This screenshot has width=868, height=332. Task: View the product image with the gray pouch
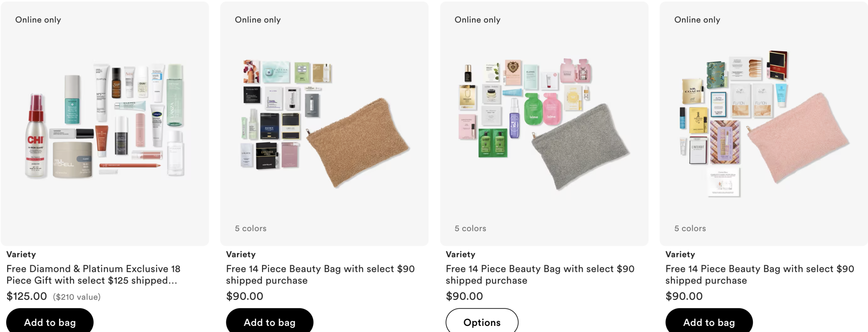coord(544,124)
